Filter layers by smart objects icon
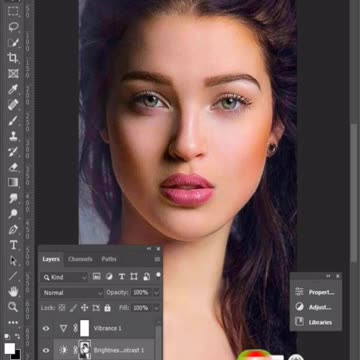This screenshot has width=360, height=360. coord(147,276)
